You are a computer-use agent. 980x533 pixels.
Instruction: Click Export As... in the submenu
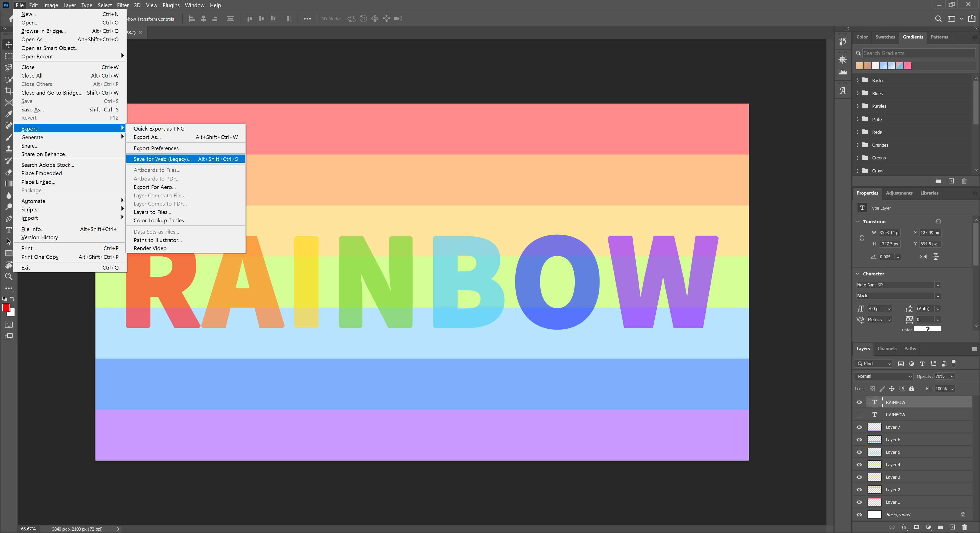[147, 137]
